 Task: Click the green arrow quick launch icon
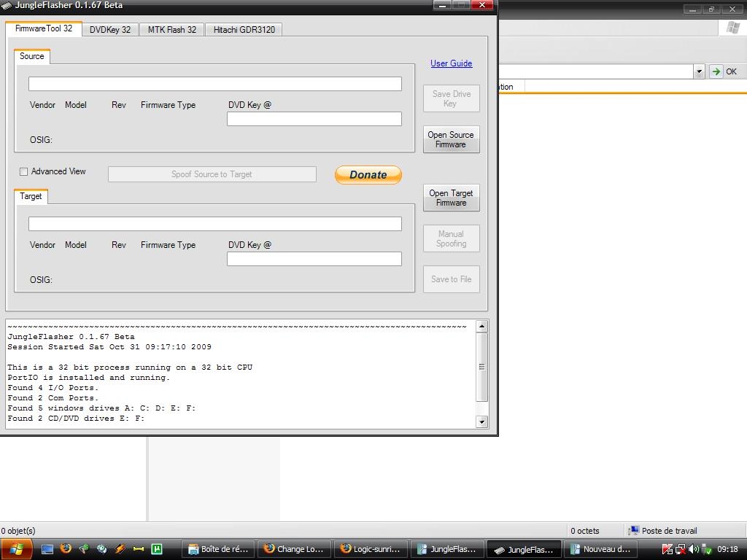coord(84,548)
